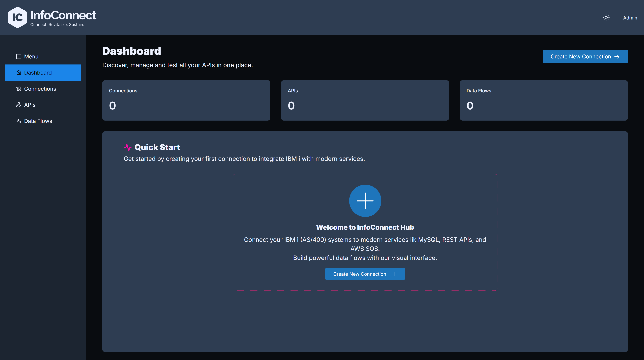The width and height of the screenshot is (644, 360).
Task: Click the Data Flows icon in sidebar
Action: (19, 121)
